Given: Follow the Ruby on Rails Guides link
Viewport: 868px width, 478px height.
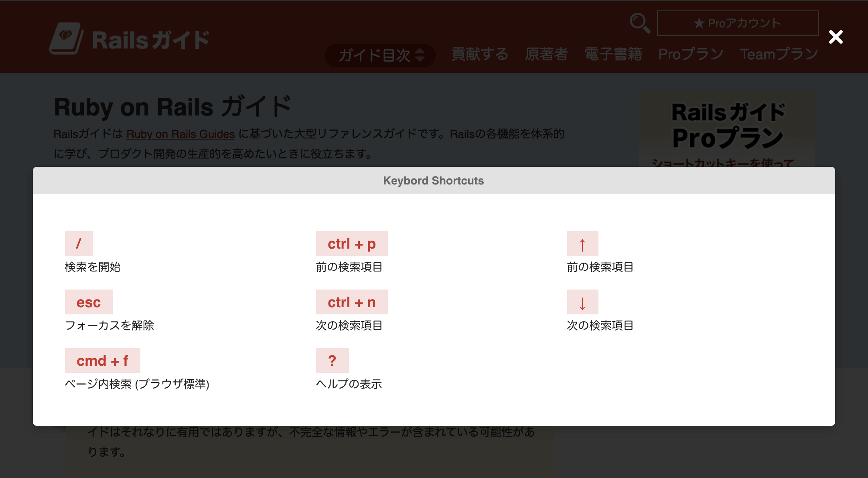Looking at the screenshot, I should pos(180,134).
